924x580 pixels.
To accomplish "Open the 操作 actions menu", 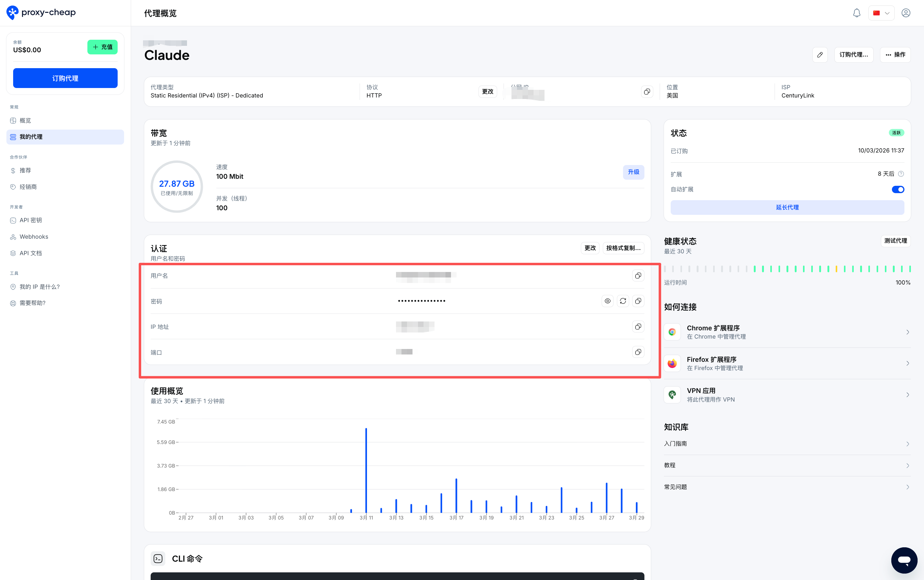I will 895,55.
